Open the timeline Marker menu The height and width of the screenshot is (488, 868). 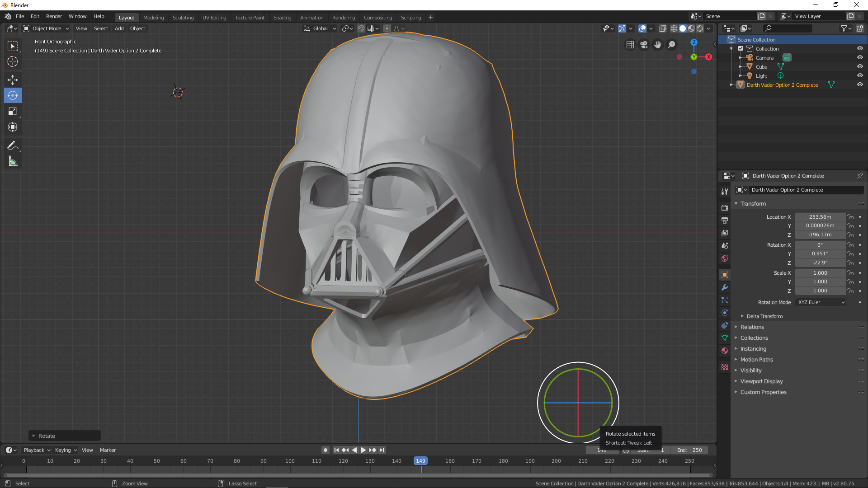click(x=108, y=450)
